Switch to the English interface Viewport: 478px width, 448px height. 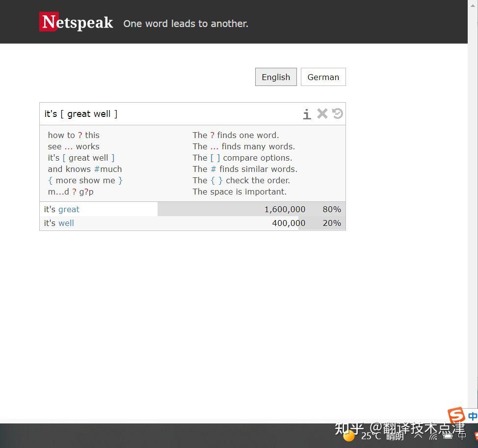coord(275,77)
